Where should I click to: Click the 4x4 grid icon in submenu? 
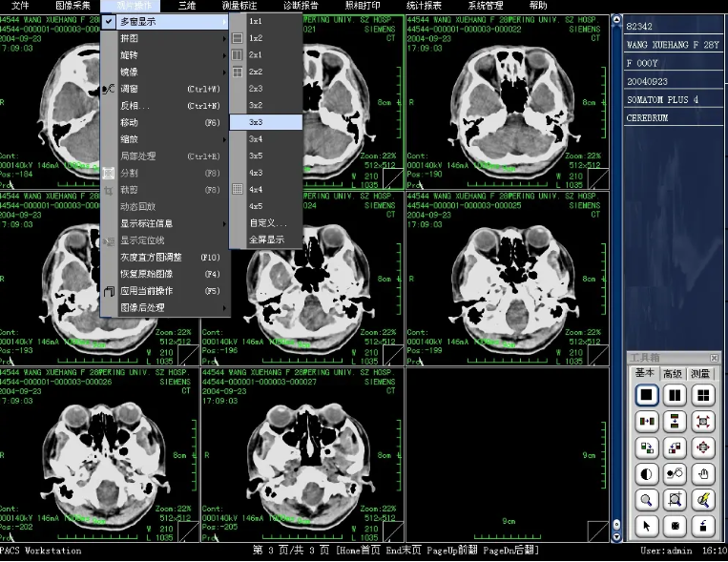tap(238, 189)
